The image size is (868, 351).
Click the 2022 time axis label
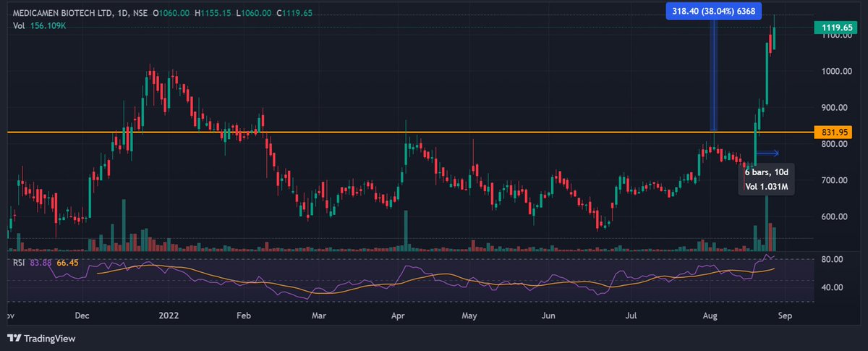168,316
